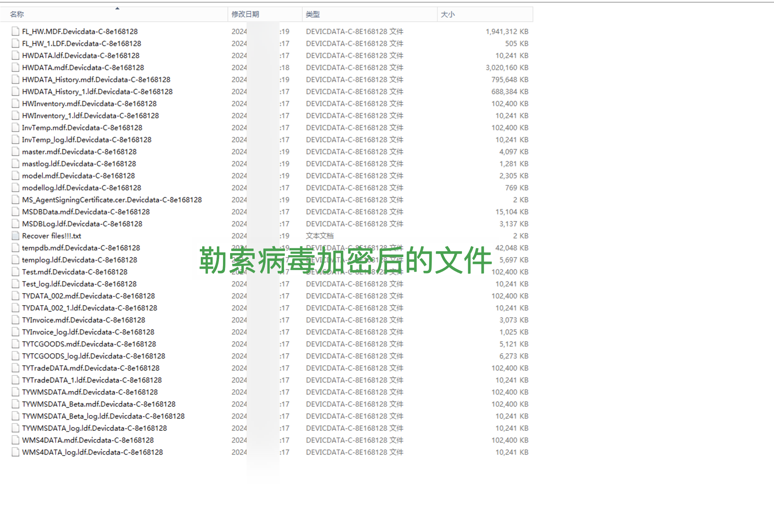Select the master.mdf.Devicdata-C-8e168128 file icon
The height and width of the screenshot is (532, 774).
(15, 151)
